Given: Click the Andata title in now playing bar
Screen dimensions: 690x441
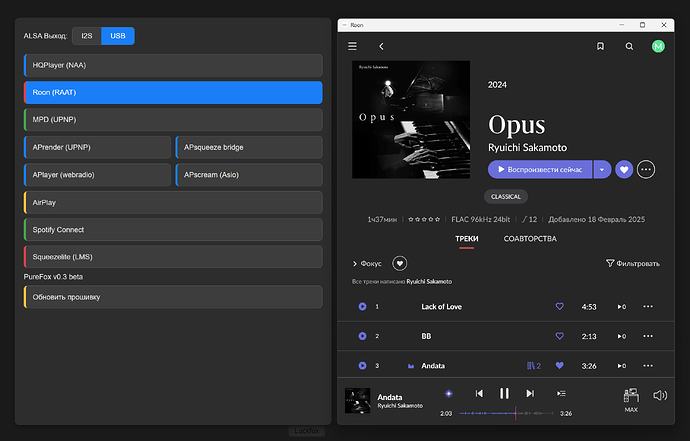Looking at the screenshot, I should coord(389,397).
